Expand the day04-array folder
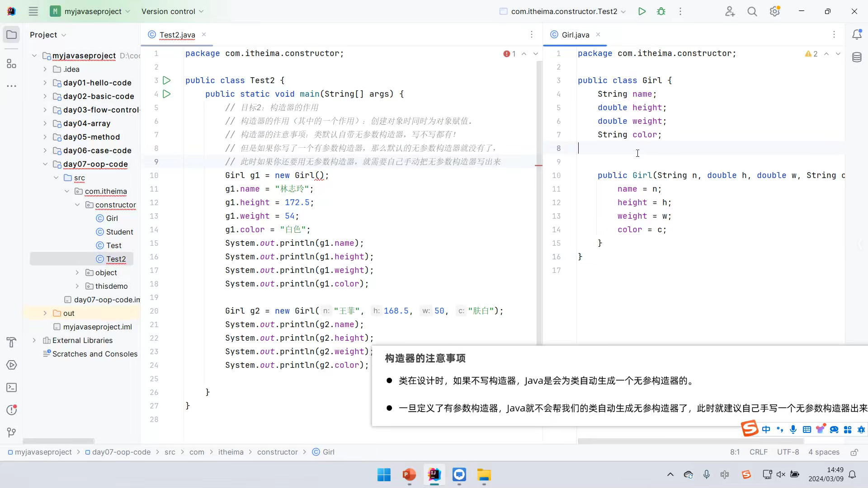The height and width of the screenshot is (488, 868). tap(45, 123)
